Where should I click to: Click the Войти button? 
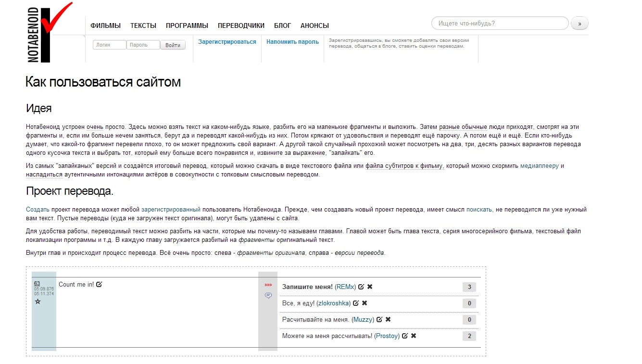[x=173, y=45]
